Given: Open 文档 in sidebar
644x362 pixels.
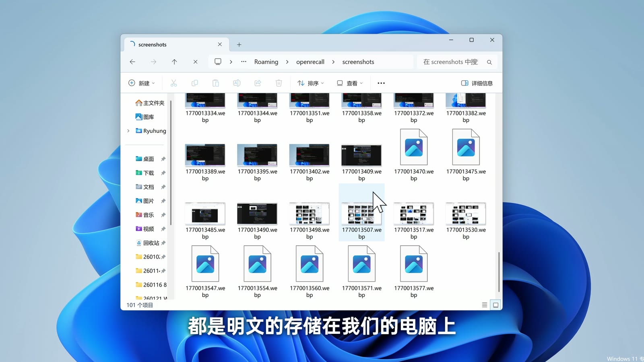Looking at the screenshot, I should click(144, 187).
